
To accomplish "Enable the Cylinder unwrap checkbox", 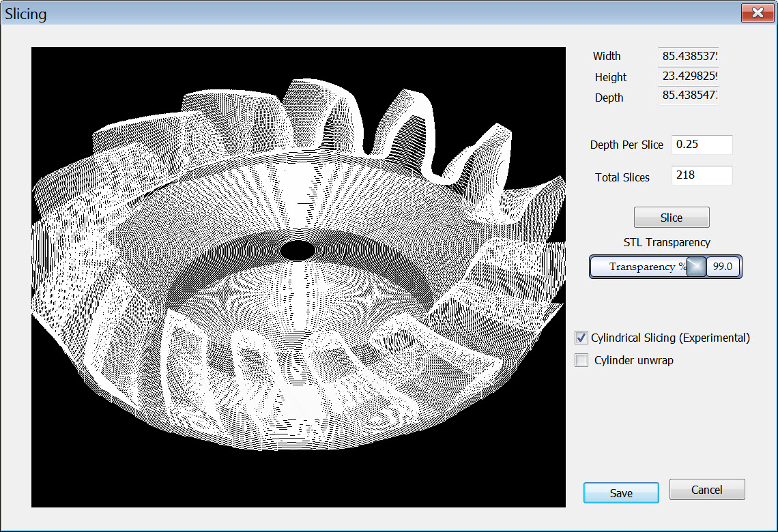I will click(x=581, y=360).
